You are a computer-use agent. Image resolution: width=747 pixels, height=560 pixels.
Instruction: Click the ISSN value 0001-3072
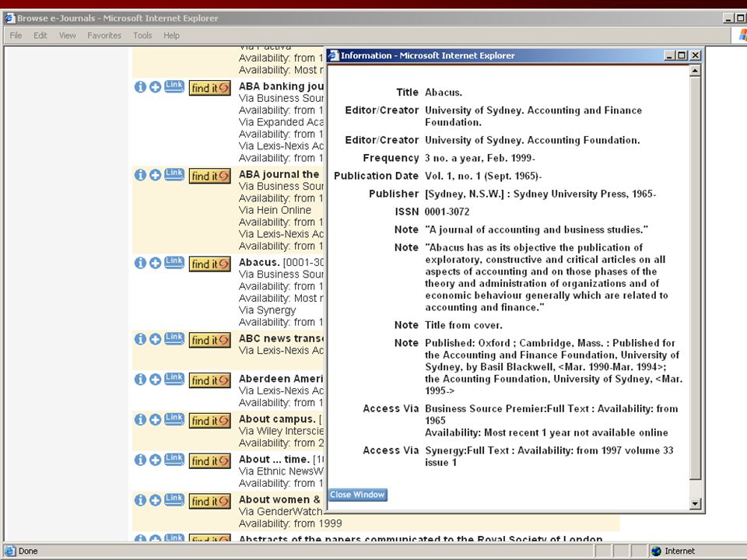tap(447, 212)
